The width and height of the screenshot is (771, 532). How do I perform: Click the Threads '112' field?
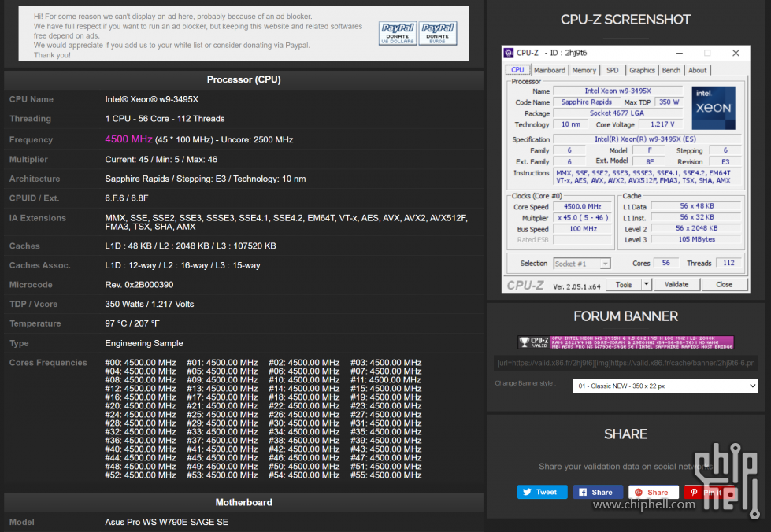pos(728,264)
